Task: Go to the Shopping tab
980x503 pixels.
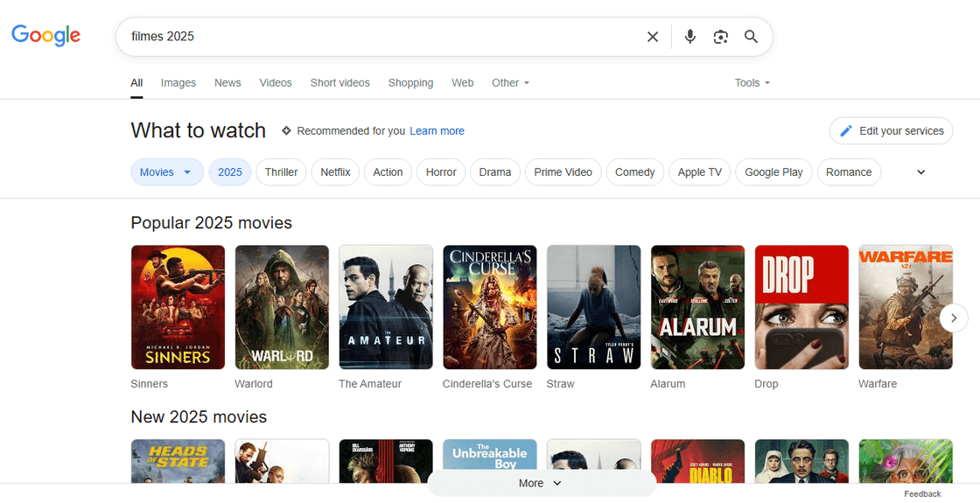Action: point(410,82)
